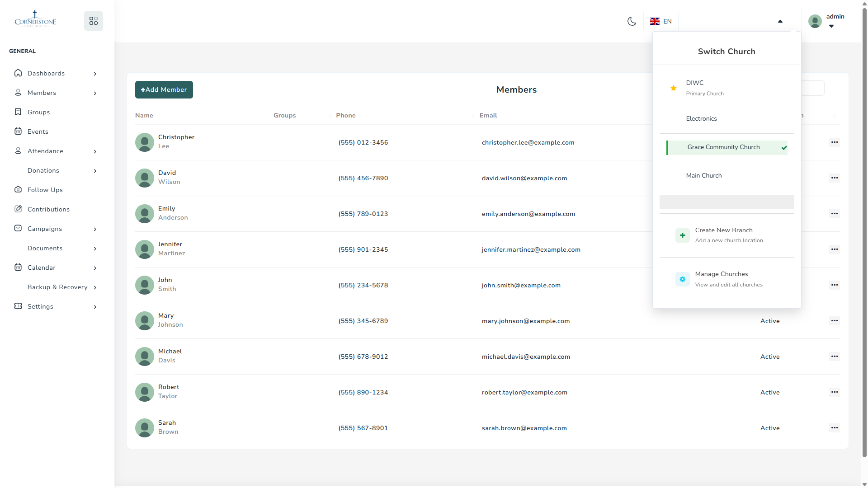This screenshot has height=488, width=868.
Task: Click the sidebar grid toggle icon
Action: [x=94, y=21]
